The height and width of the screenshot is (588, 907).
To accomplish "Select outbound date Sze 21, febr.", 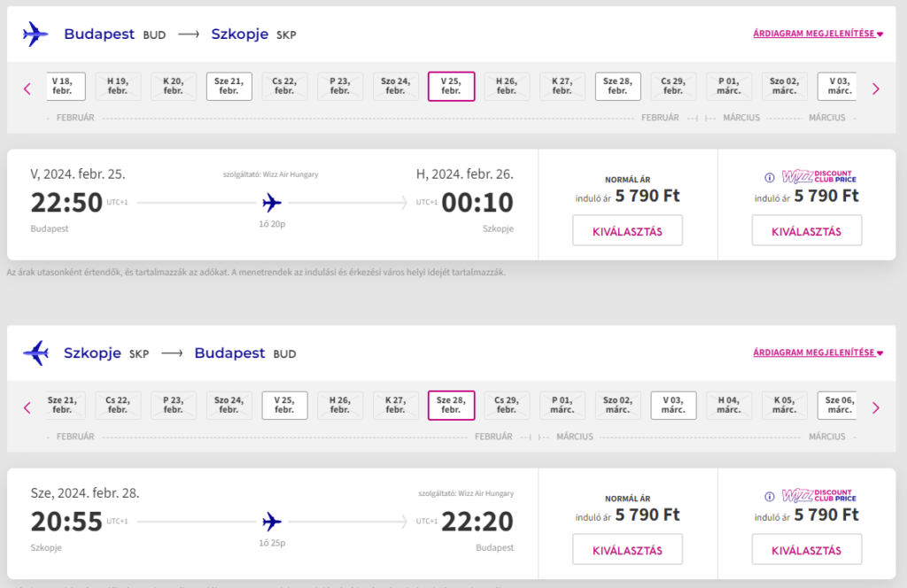I will tap(229, 86).
